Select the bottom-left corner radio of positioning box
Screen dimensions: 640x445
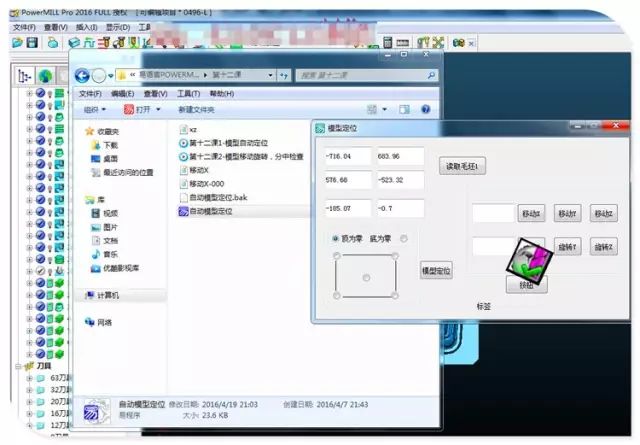click(x=337, y=296)
